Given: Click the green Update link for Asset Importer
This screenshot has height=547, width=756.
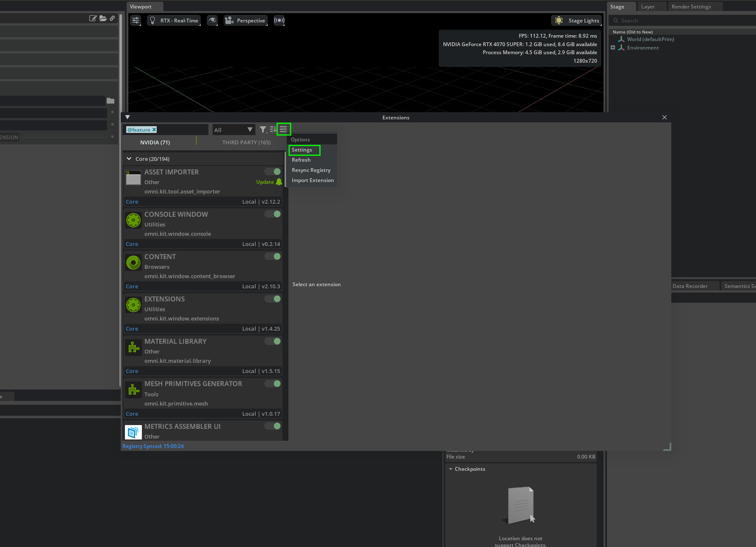Looking at the screenshot, I should click(x=265, y=182).
